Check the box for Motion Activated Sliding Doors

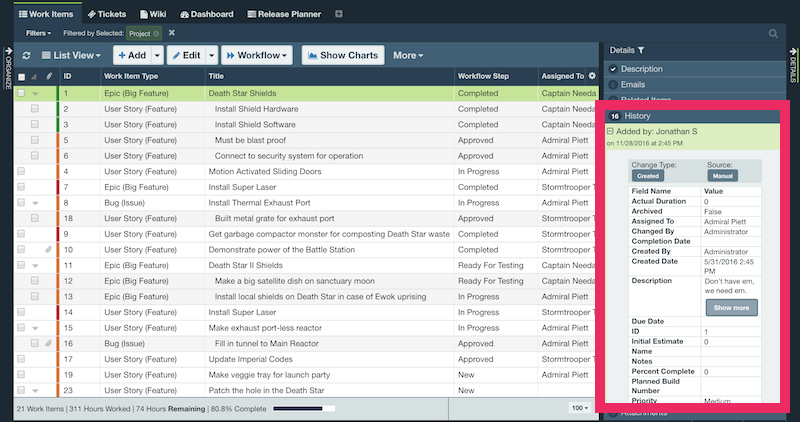tap(21, 171)
